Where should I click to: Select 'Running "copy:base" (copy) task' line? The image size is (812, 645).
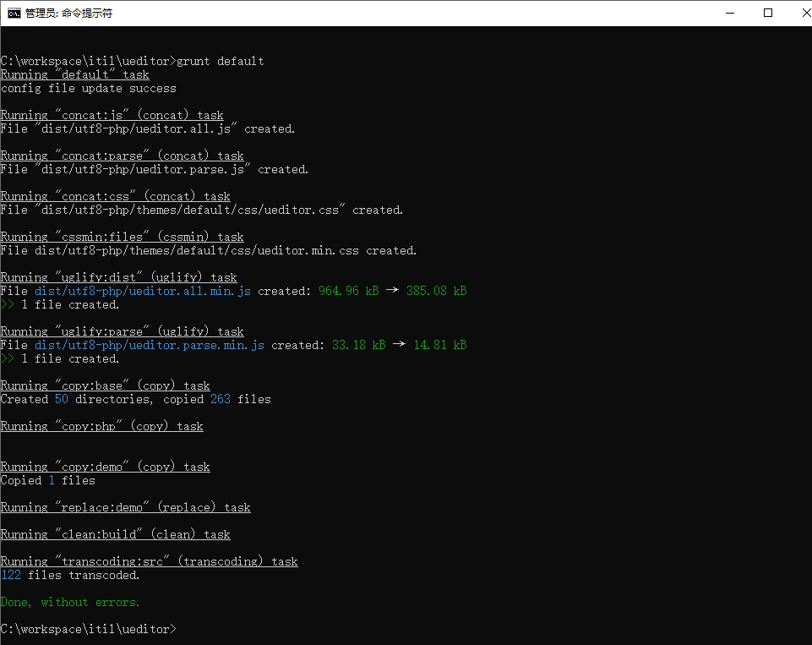105,385
